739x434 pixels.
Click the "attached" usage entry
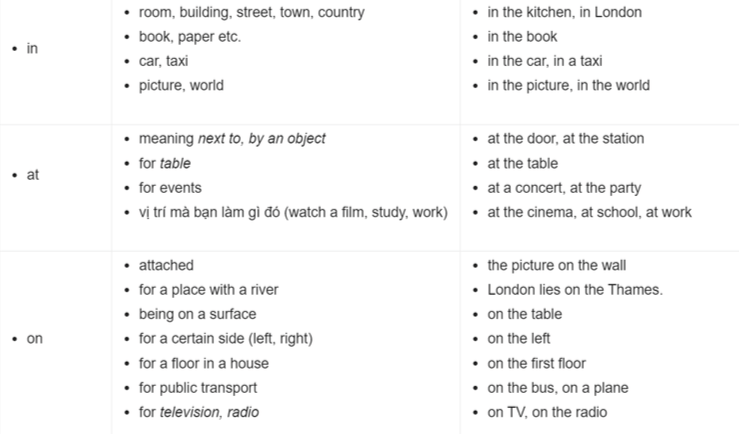pos(166,266)
